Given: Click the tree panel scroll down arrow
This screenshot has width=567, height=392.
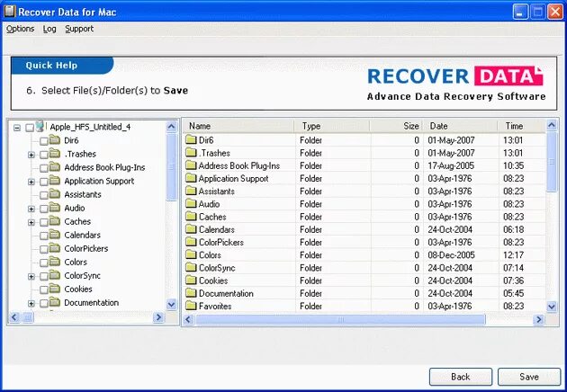Looking at the screenshot, I should (171, 305).
